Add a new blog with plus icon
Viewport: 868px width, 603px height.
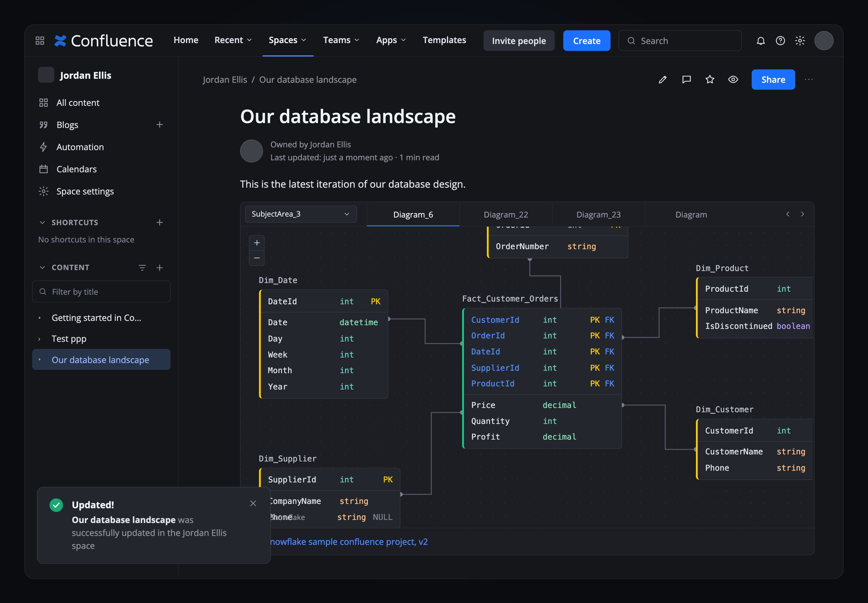pyautogui.click(x=159, y=125)
